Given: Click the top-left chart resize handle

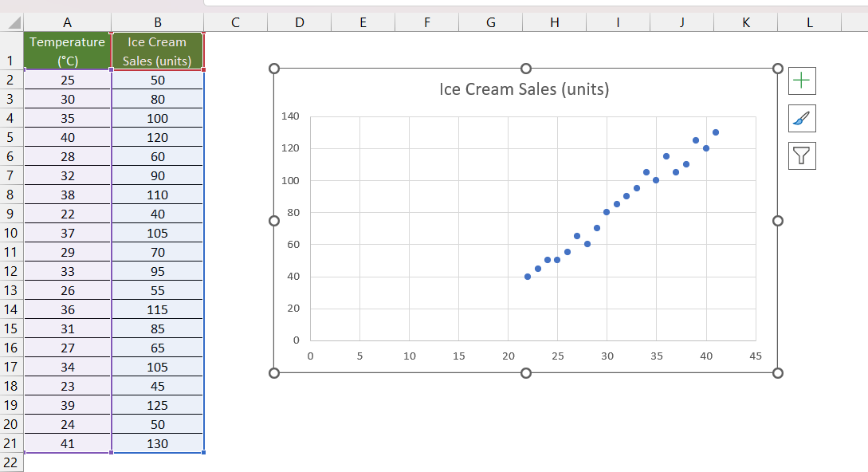Looking at the screenshot, I should 274,69.
